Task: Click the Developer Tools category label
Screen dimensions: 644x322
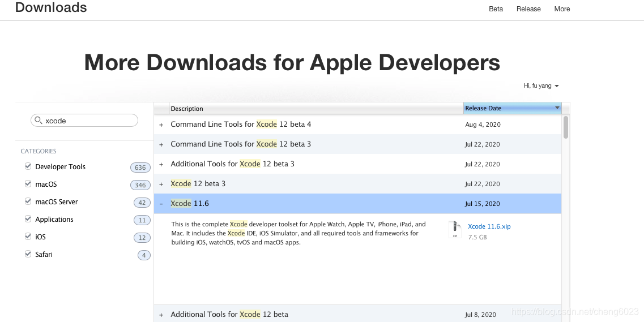Action: pyautogui.click(x=61, y=166)
